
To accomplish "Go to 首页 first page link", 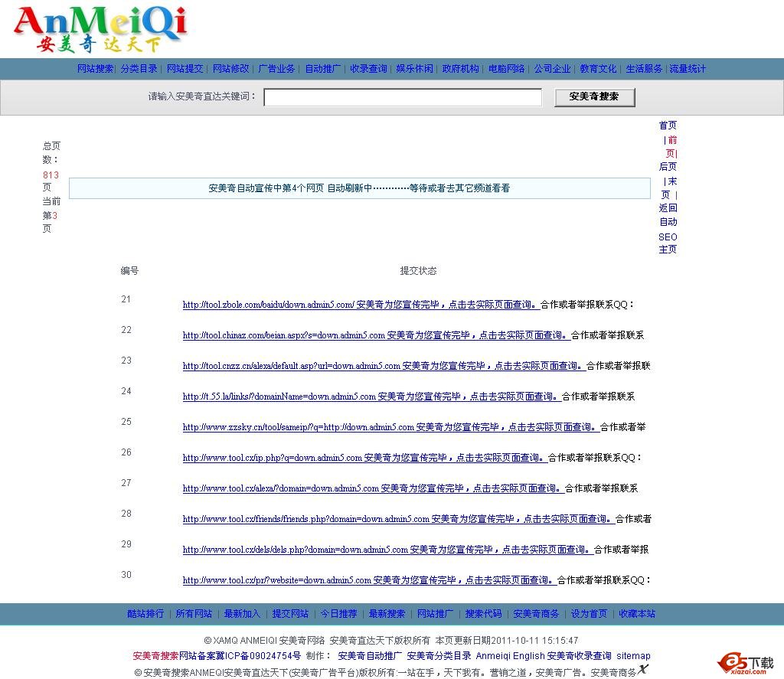I will click(x=668, y=125).
